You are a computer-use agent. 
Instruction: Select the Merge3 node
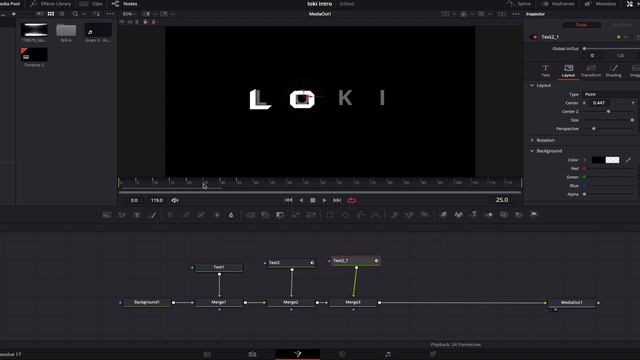point(353,302)
